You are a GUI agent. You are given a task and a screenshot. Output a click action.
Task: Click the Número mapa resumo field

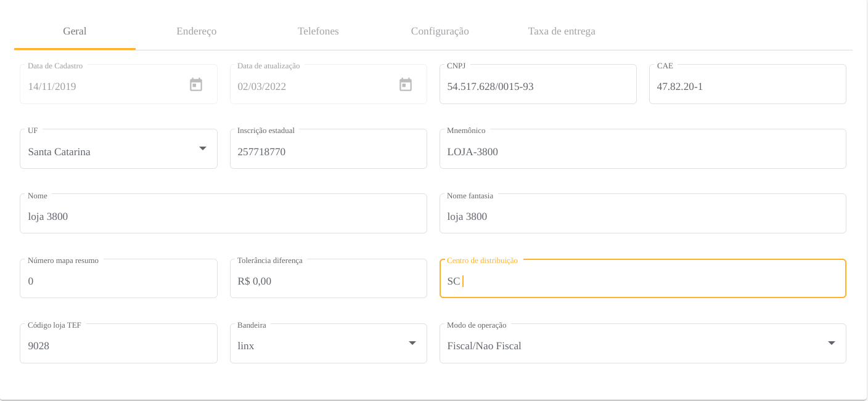pyautogui.click(x=118, y=281)
